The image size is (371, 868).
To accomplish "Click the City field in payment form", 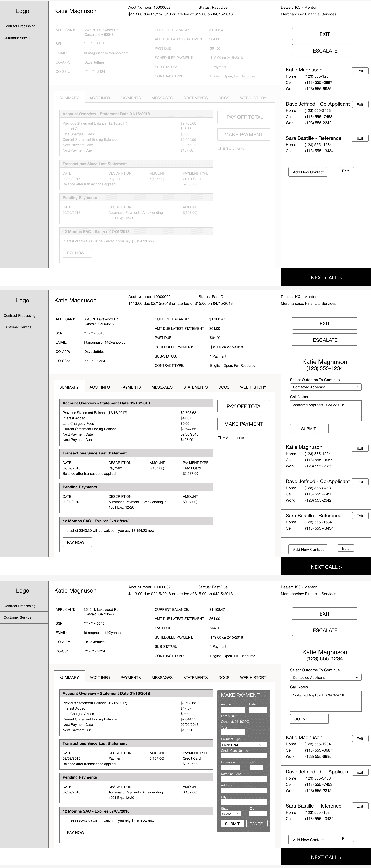I will 244,802.
